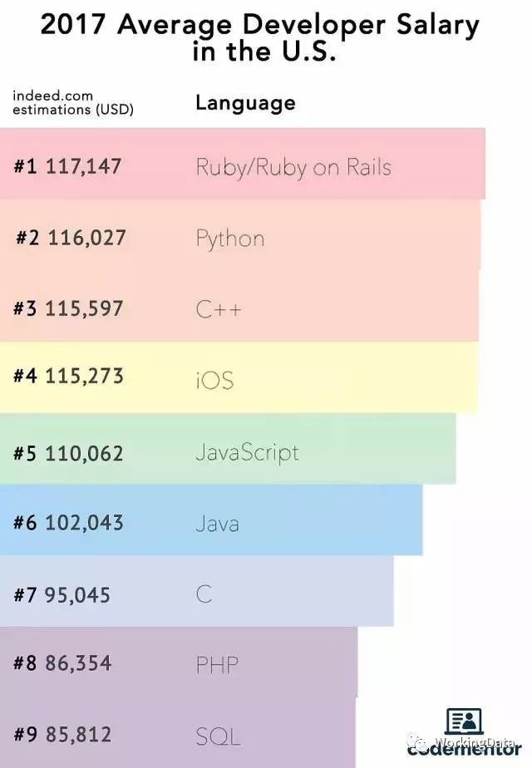Click the C++ language label

219,309
